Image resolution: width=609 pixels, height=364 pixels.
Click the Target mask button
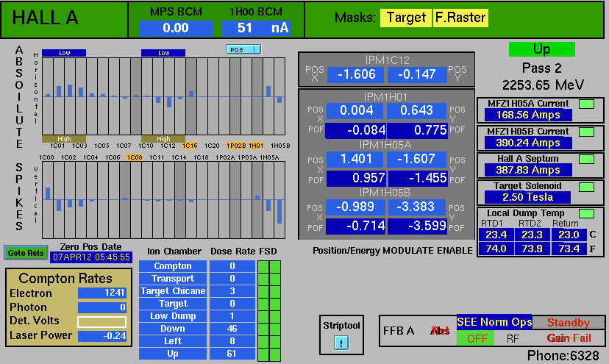[x=406, y=18]
